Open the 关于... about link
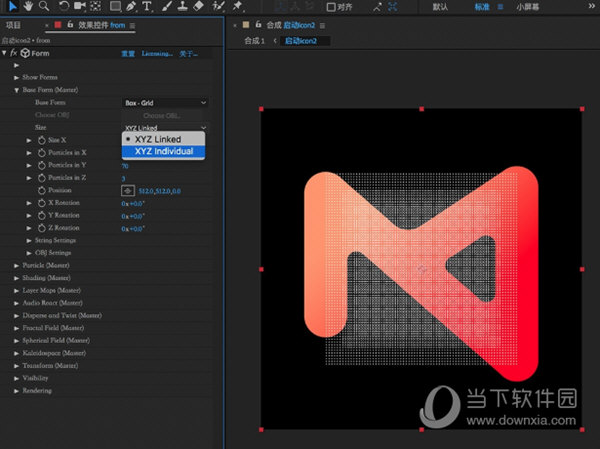 (188, 54)
